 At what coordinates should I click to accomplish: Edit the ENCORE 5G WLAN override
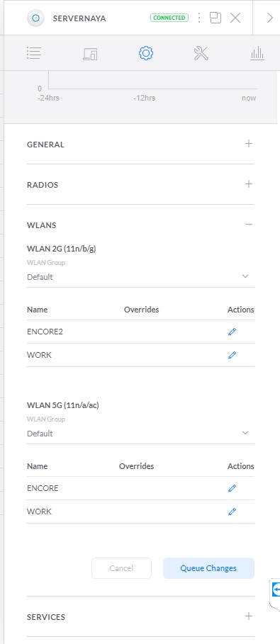pos(232,488)
